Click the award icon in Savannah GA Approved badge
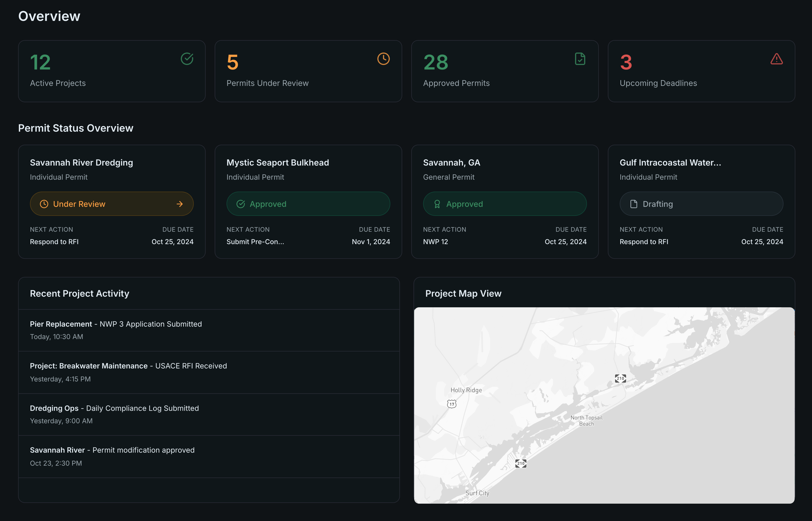Screen dimensions: 812x521 click(x=437, y=204)
